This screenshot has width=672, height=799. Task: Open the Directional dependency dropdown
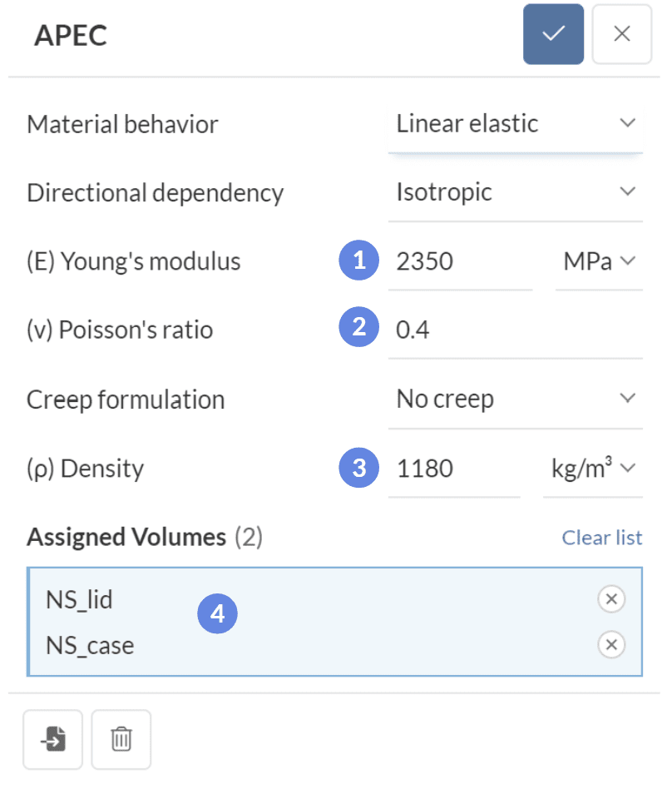[515, 193]
